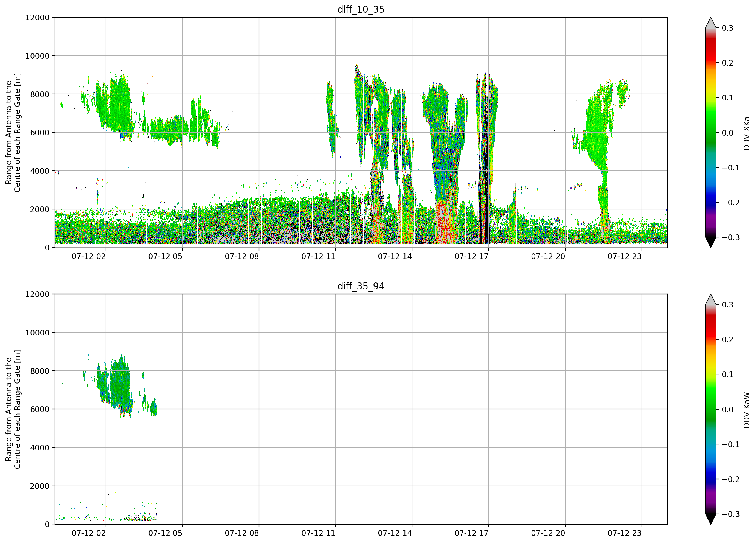The height and width of the screenshot is (543, 756).
Task: Click the 07-12 11 x-tick under diff_10_35
Action: pyautogui.click(x=318, y=256)
